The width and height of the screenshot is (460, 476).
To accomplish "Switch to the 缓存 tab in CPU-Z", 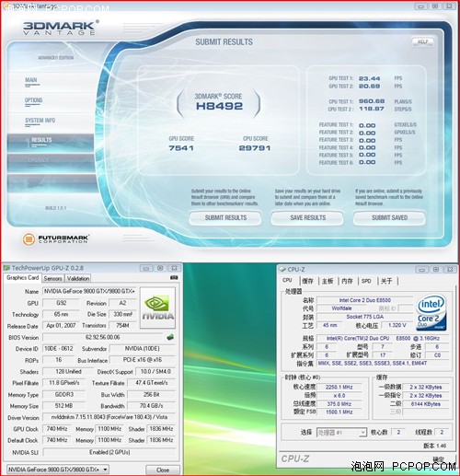I will tap(307, 281).
